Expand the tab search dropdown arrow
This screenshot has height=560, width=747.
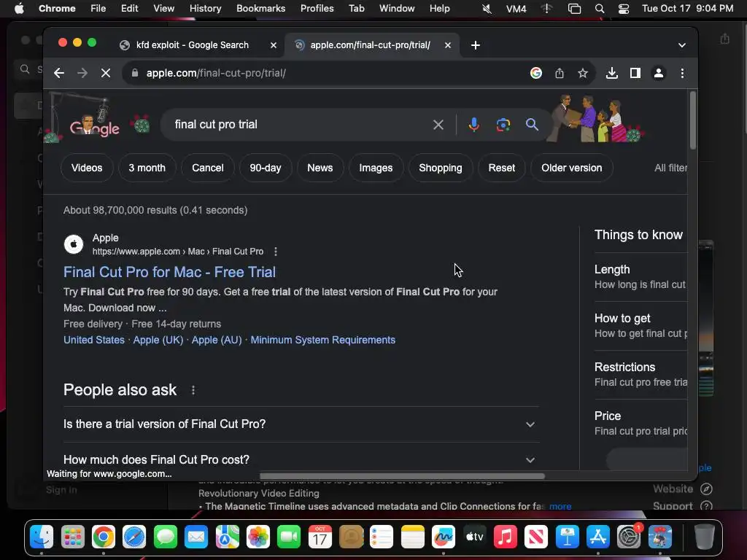[682, 45]
